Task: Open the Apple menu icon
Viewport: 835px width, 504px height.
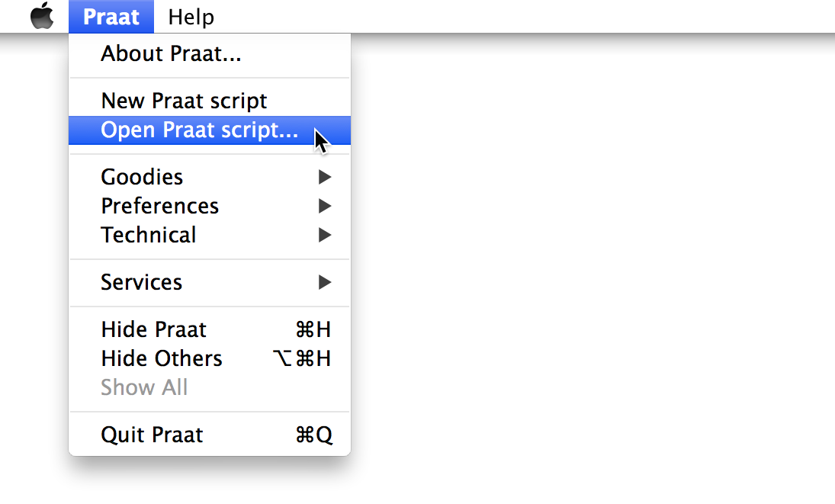Action: click(42, 16)
